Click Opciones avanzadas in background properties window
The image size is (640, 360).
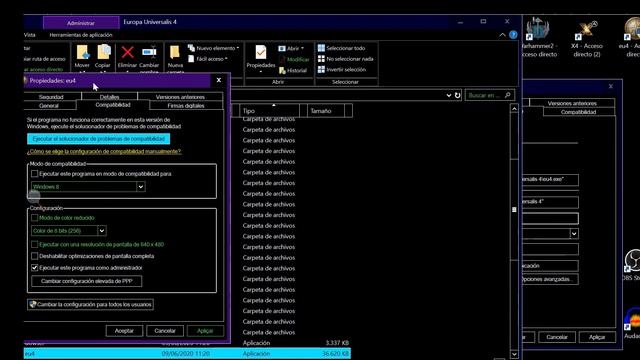click(x=550, y=279)
